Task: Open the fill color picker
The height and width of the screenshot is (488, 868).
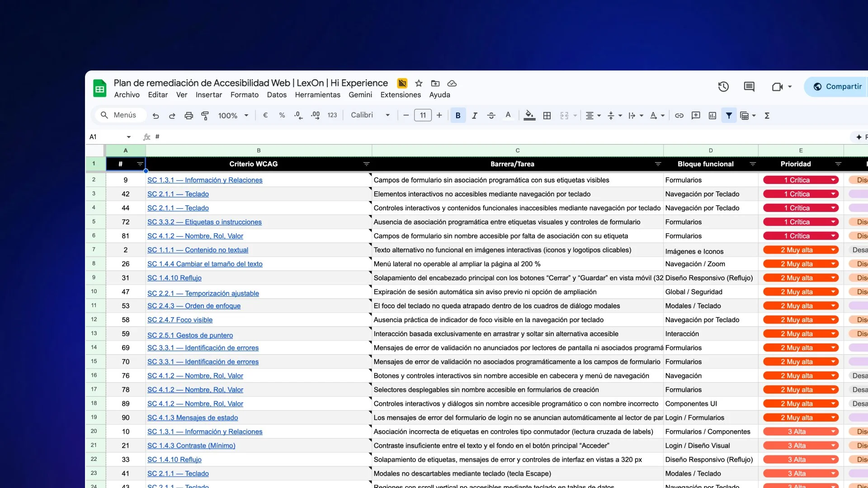Action: point(529,116)
